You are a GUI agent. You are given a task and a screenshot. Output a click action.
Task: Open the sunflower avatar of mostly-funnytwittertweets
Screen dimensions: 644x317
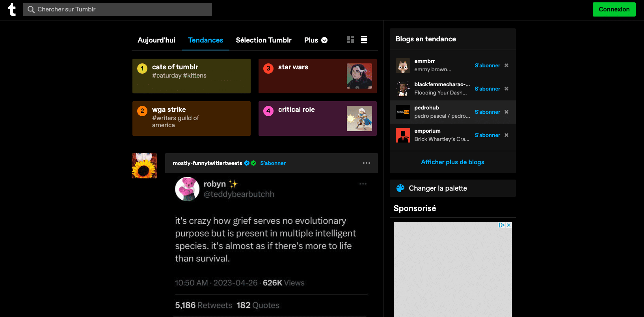(x=144, y=166)
